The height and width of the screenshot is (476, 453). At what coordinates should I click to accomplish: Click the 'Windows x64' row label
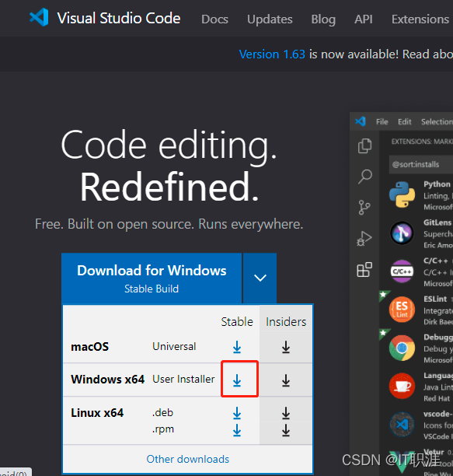point(108,380)
